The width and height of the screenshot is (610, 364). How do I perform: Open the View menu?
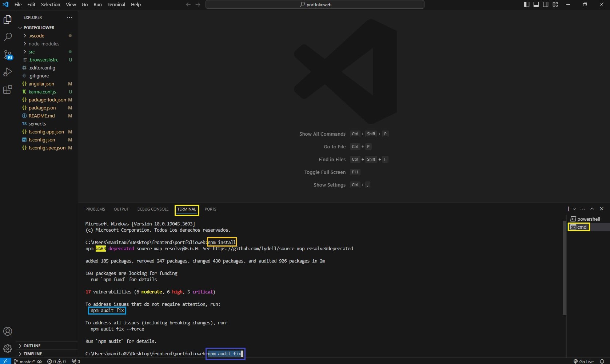[x=71, y=4]
